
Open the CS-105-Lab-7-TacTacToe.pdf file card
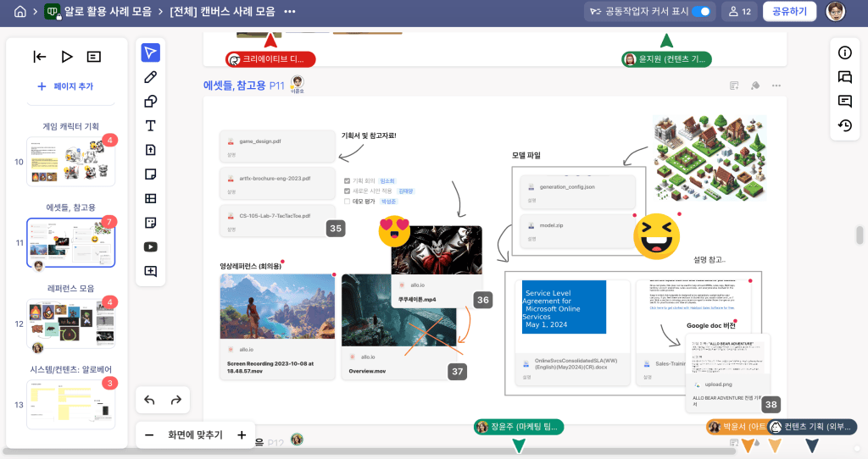click(277, 221)
